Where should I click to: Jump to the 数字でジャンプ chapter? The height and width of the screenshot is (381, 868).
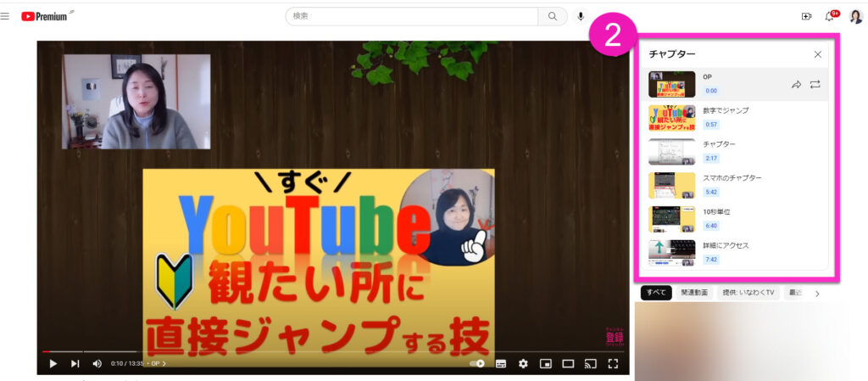(726, 110)
